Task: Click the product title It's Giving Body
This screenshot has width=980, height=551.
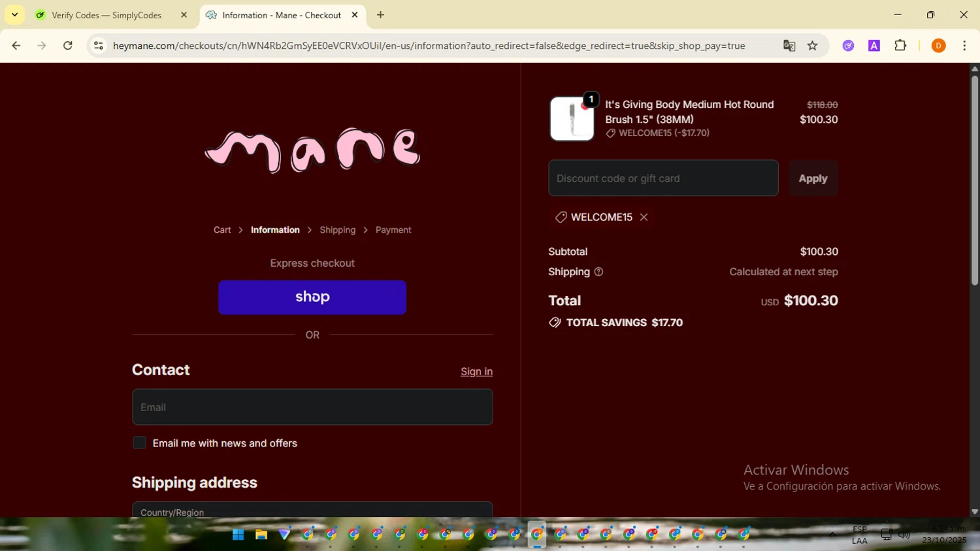Action: (x=689, y=112)
